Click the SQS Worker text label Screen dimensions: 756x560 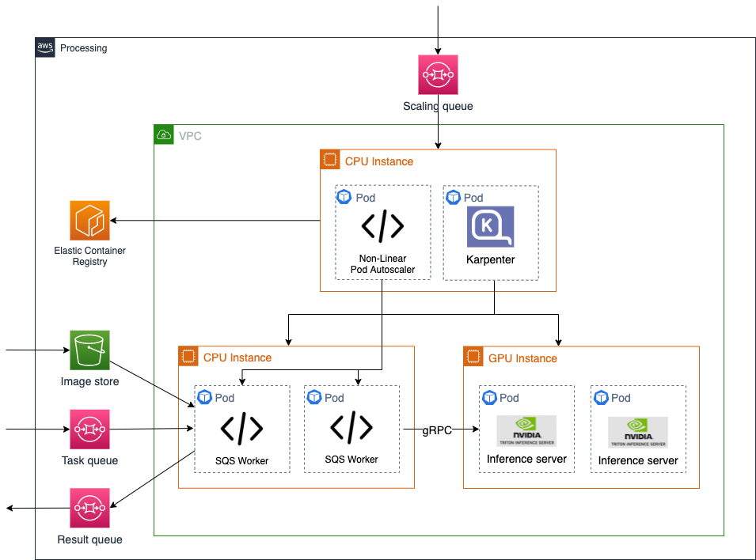pos(241,459)
